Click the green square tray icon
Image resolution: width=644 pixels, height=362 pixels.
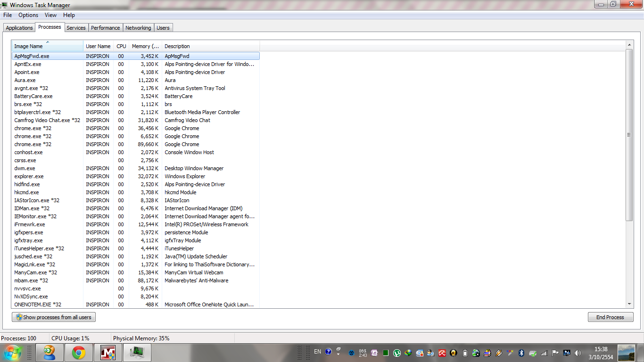tap(386, 353)
